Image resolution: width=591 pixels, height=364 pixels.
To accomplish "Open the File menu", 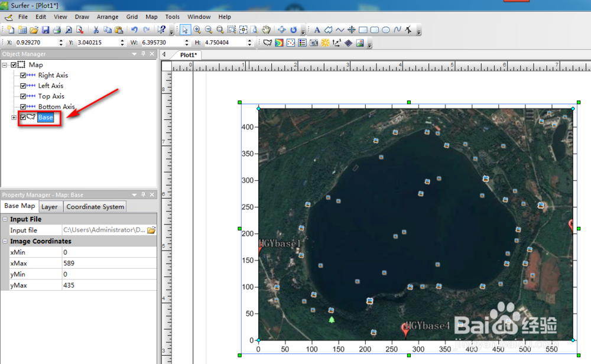I will pos(23,17).
